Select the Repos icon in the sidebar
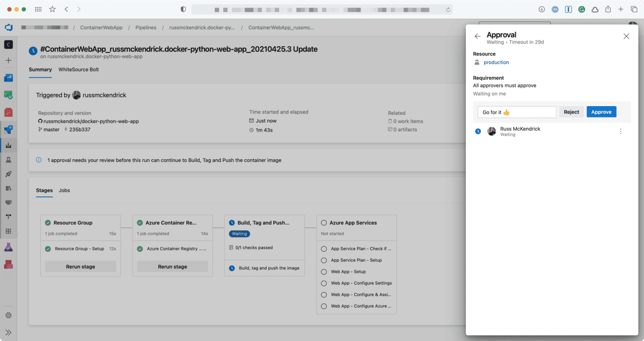644x341 pixels. coord(8,112)
